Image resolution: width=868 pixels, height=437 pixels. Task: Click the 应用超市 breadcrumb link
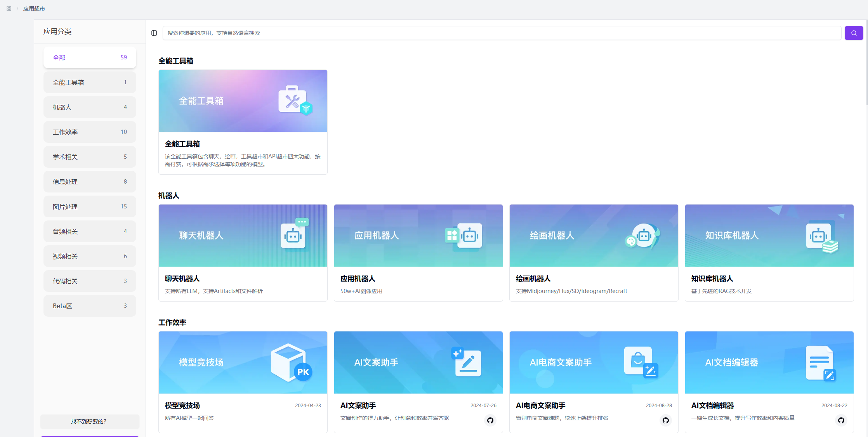(x=34, y=9)
